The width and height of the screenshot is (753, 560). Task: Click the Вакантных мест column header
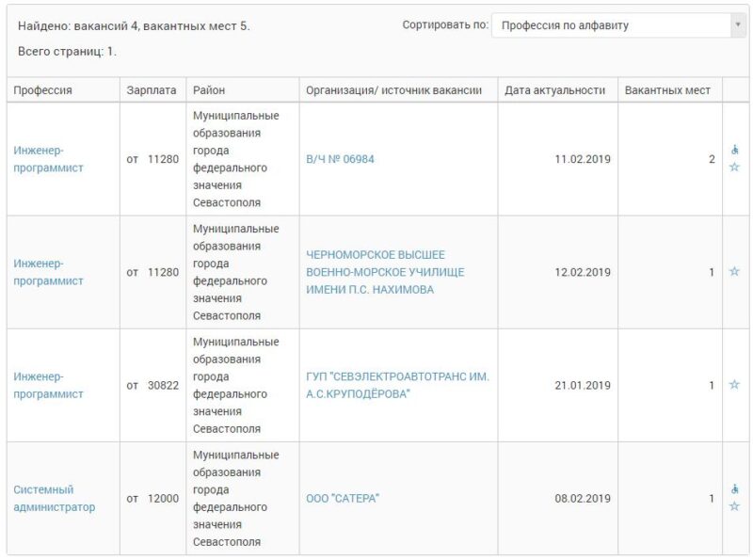coord(667,90)
